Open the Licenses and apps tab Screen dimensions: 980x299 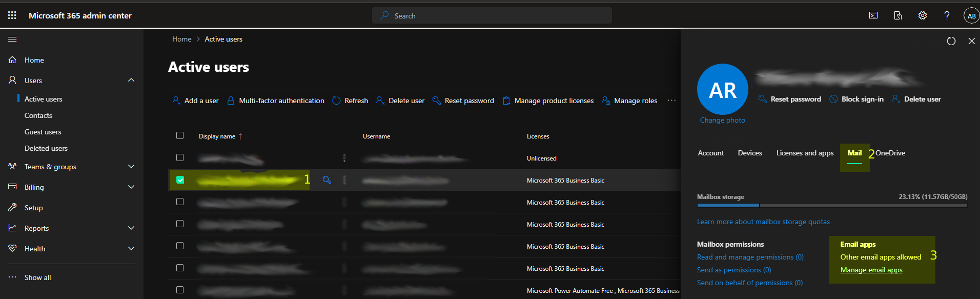click(805, 153)
